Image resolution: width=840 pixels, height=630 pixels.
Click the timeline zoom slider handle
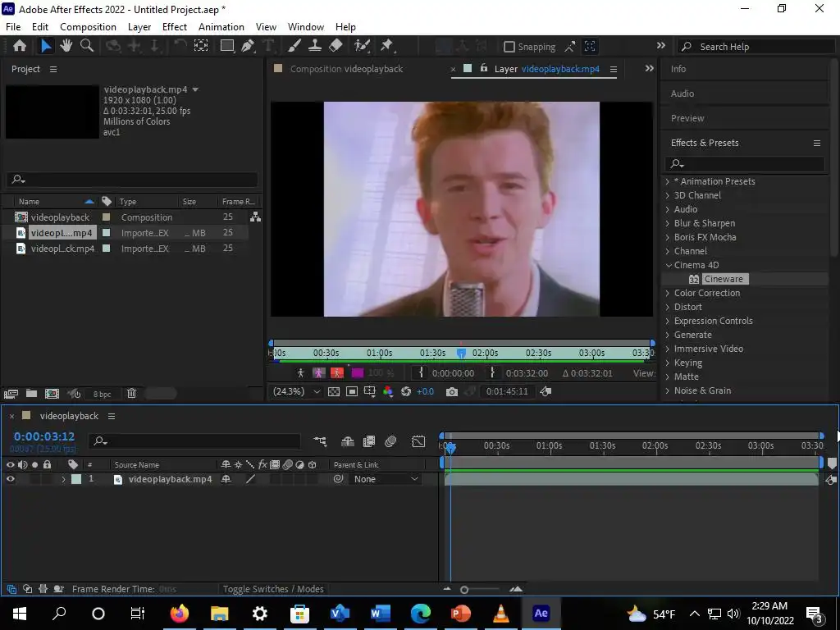(464, 590)
